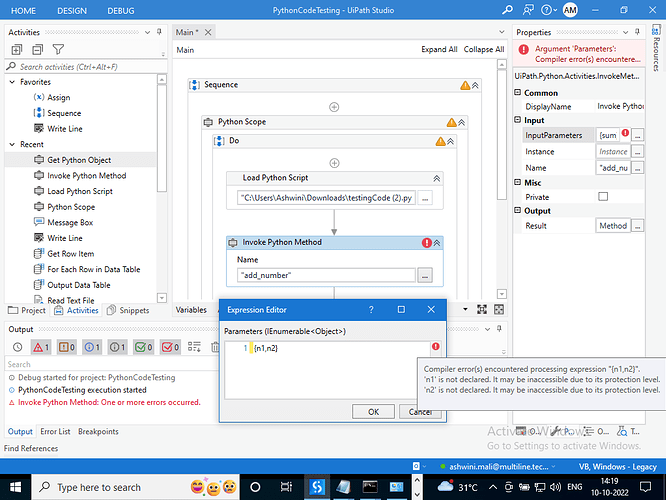Toggle the errors filter showing 1

point(41,347)
